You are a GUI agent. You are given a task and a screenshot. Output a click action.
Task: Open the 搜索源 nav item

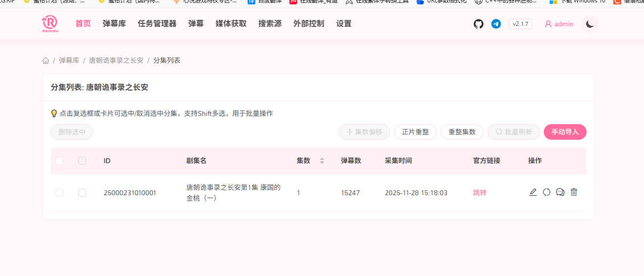point(270,23)
